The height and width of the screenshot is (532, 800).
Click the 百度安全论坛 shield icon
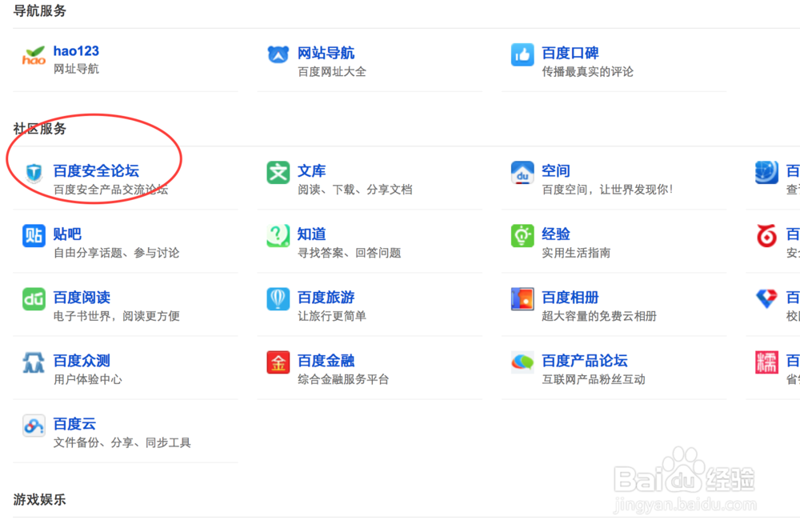[34, 173]
